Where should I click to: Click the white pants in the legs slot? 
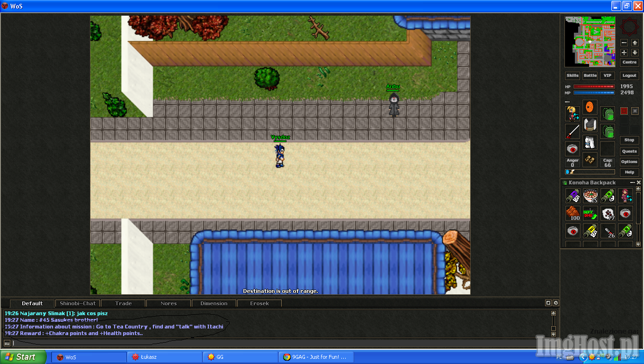590,142
